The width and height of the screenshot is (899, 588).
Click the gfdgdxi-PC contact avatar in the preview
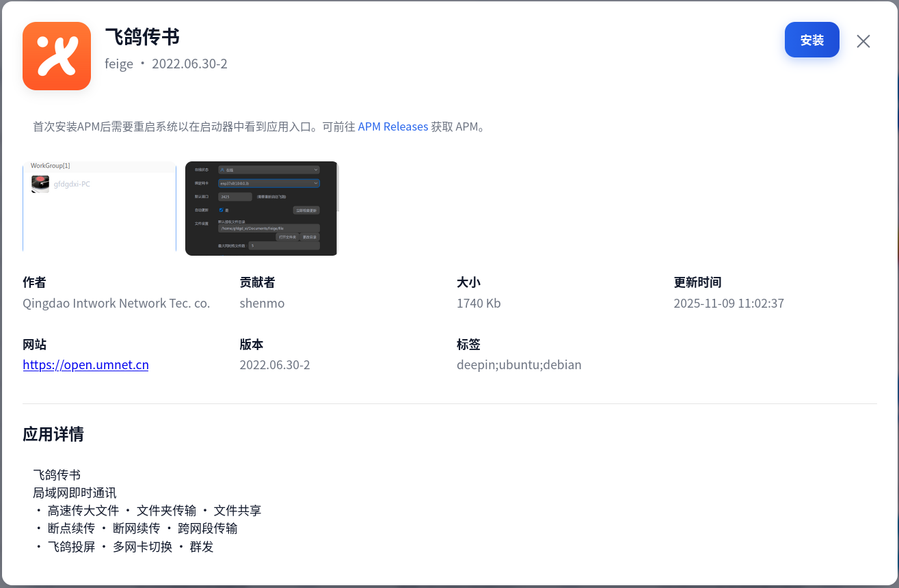[x=40, y=184]
